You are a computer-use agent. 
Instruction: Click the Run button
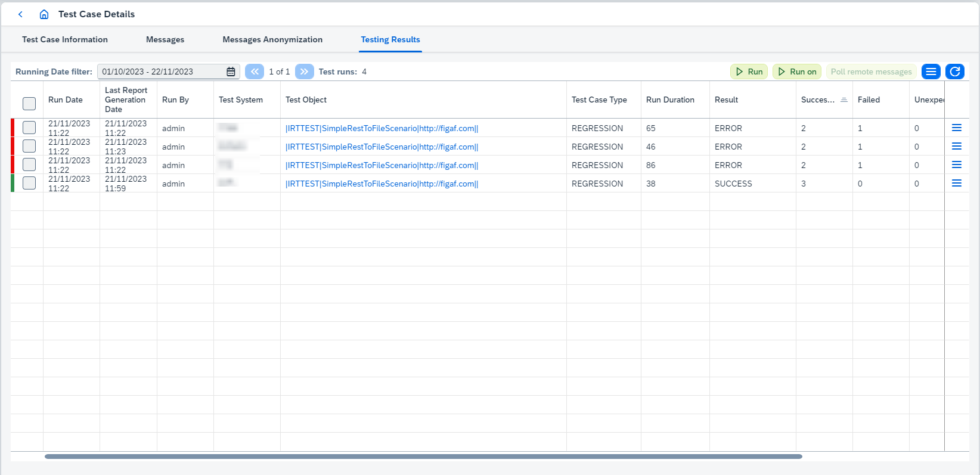(749, 72)
